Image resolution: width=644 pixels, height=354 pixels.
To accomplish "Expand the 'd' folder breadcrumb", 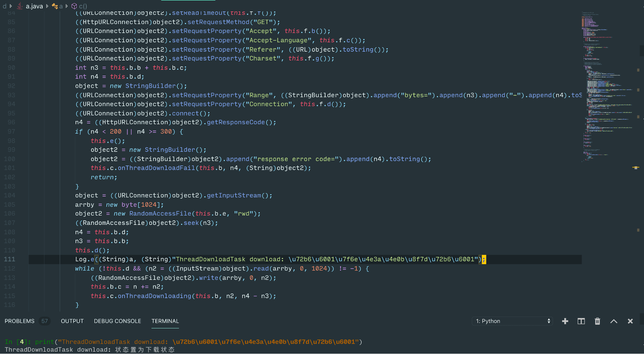I will (x=5, y=6).
